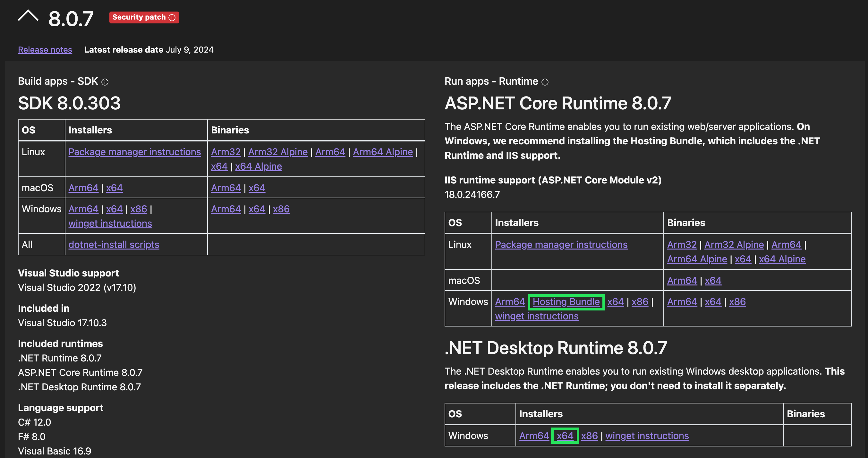
Task: Download SDK macOS Arm64 installer
Action: tap(84, 188)
